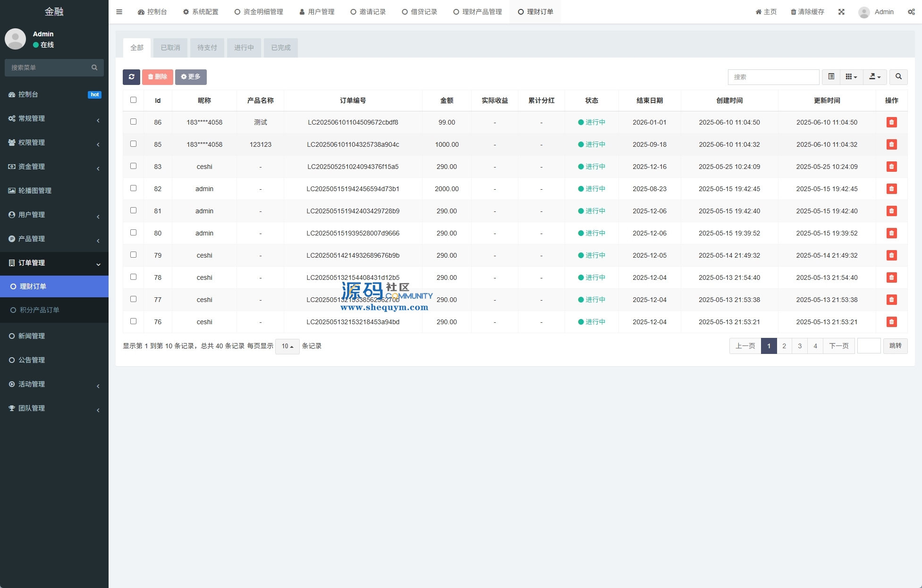Open the page size 10 dropdown
The height and width of the screenshot is (588, 922).
287,346
